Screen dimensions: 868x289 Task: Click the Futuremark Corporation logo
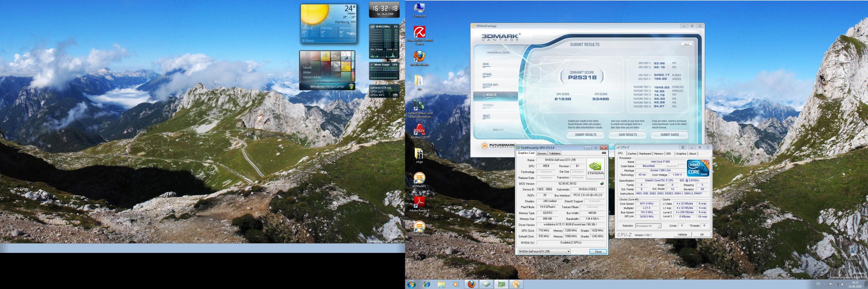(x=498, y=146)
